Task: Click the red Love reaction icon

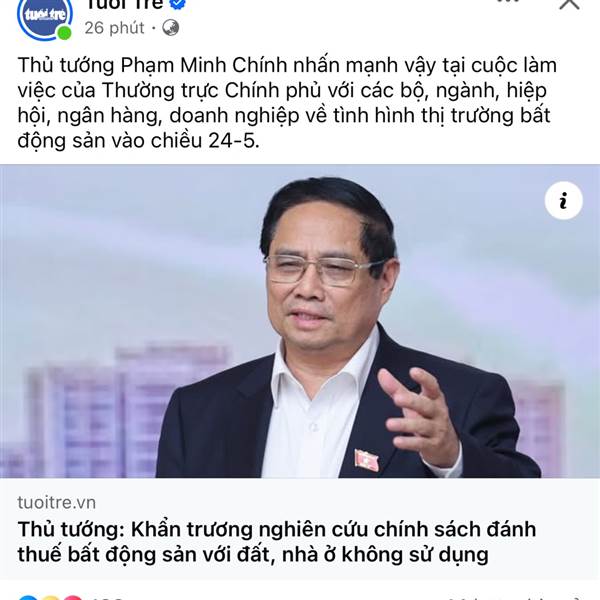Action: [x=73, y=598]
